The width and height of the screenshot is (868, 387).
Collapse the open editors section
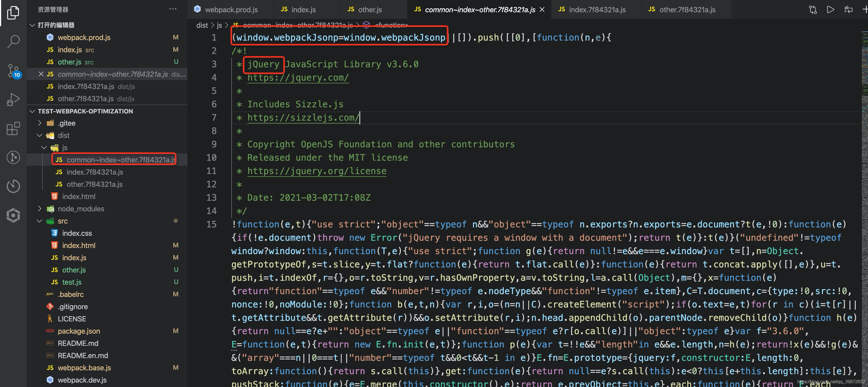[32, 25]
